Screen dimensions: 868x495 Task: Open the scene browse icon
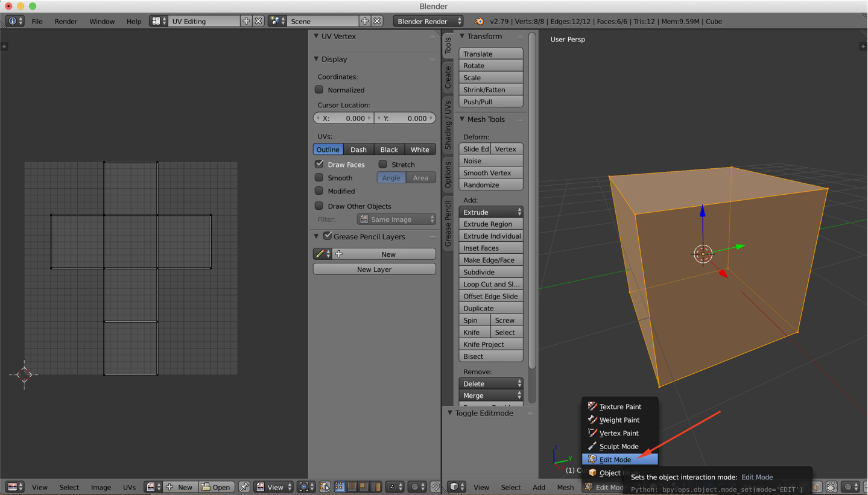tap(277, 21)
